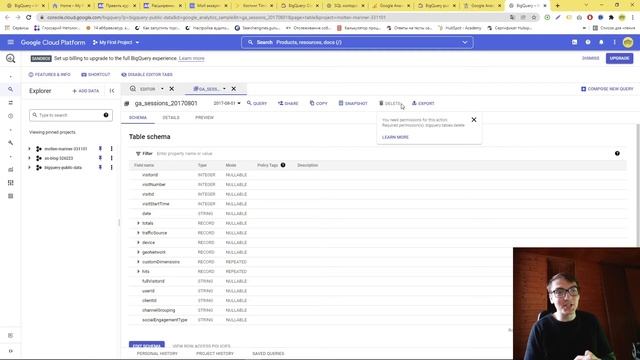Open the Chrome extensions puzzle icon

click(x=611, y=18)
